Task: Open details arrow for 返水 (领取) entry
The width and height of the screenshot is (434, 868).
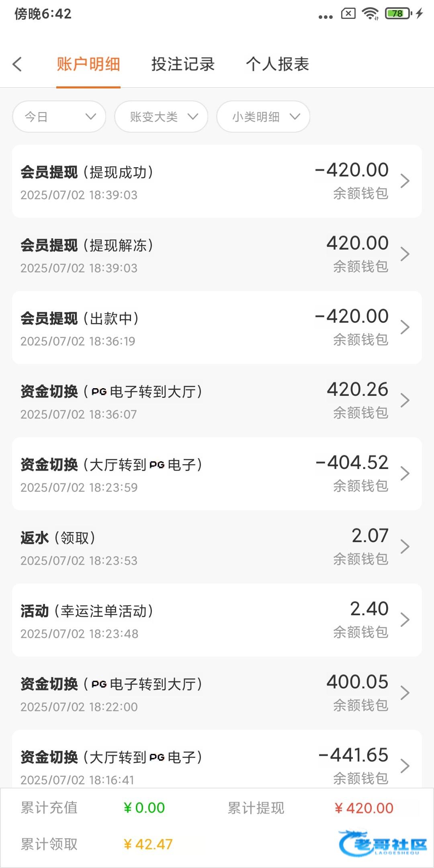Action: [405, 547]
